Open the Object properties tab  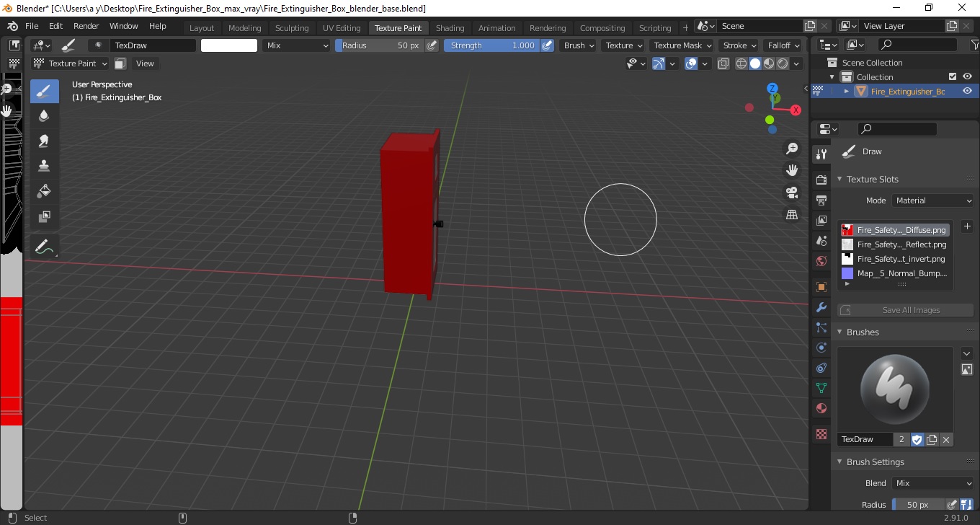821,287
